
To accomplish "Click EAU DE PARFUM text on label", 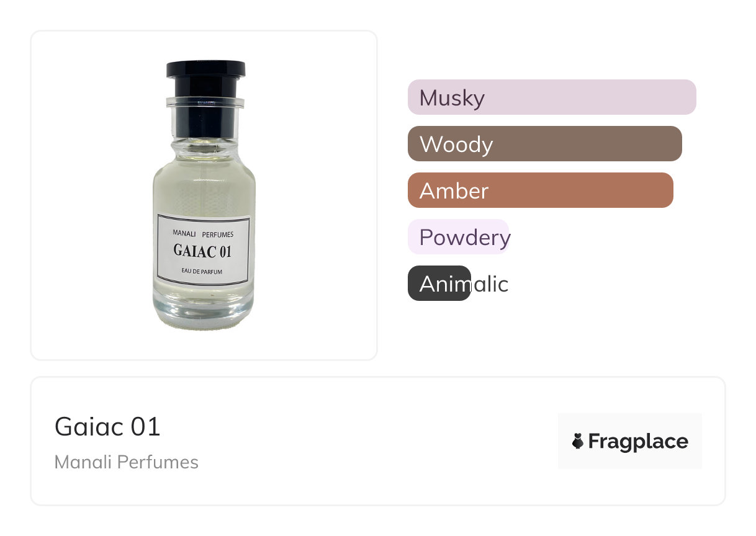I will 203,272.
